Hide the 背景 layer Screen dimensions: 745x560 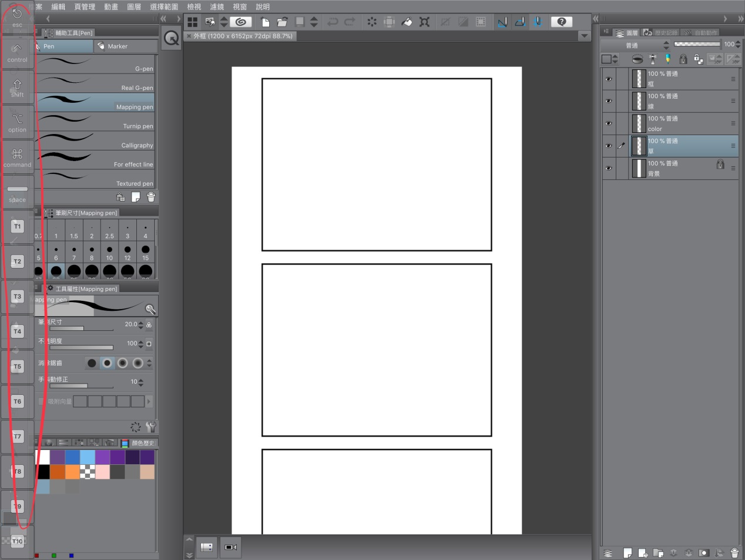609,168
